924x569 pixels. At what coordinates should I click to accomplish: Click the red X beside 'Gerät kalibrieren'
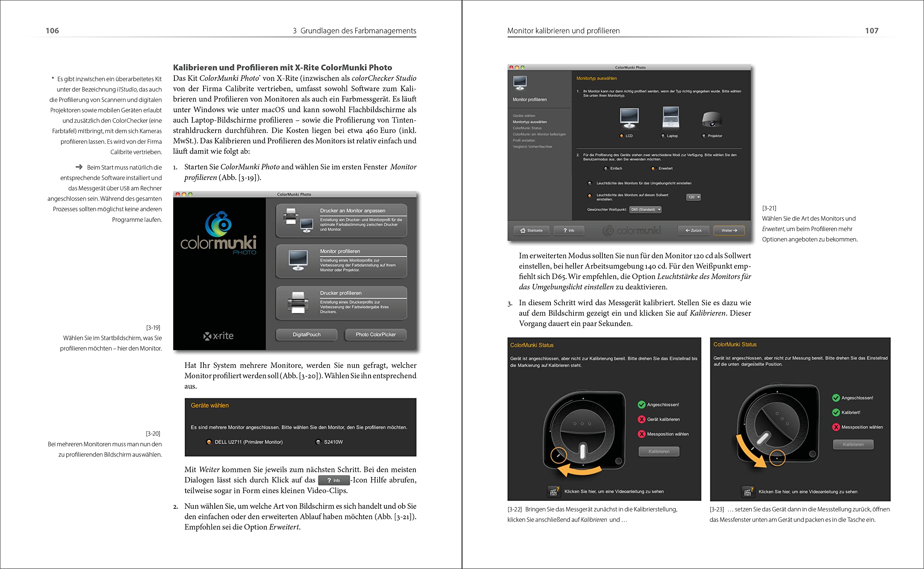[642, 419]
